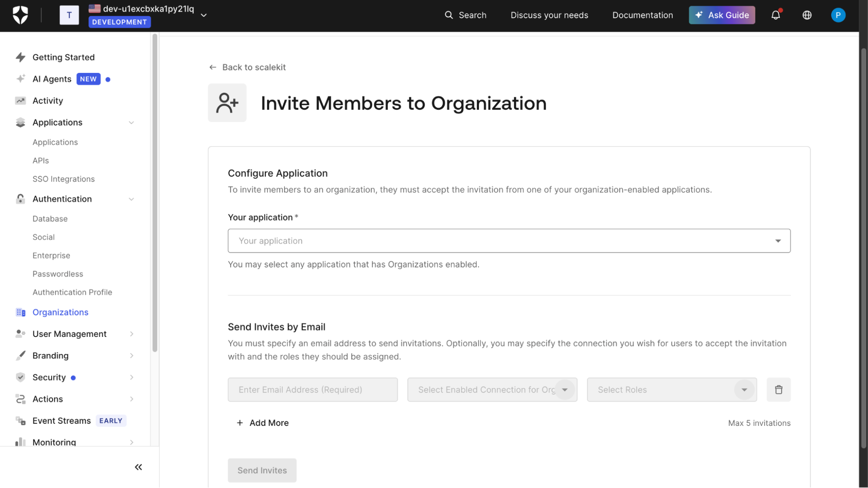
Task: Click the Auth0 shield logo
Action: 20,15
